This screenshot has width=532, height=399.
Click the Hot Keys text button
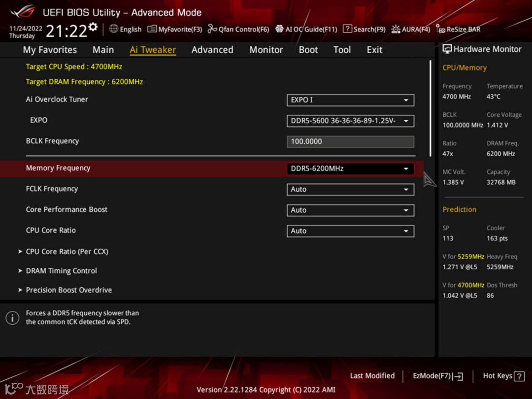(x=498, y=376)
